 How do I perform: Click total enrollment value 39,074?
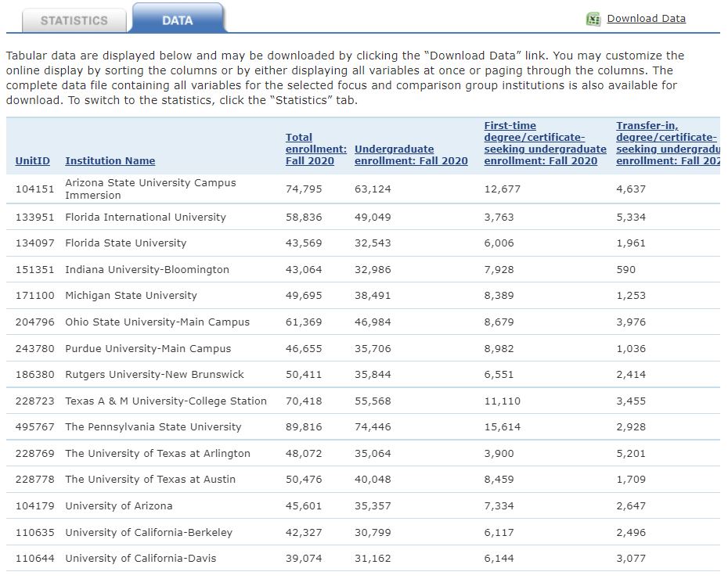click(x=304, y=559)
